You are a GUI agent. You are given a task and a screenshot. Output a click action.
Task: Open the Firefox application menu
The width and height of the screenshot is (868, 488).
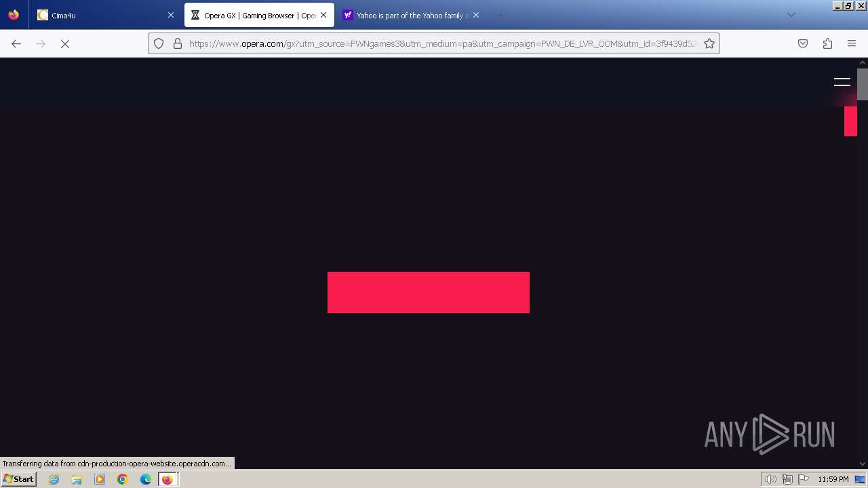point(852,43)
